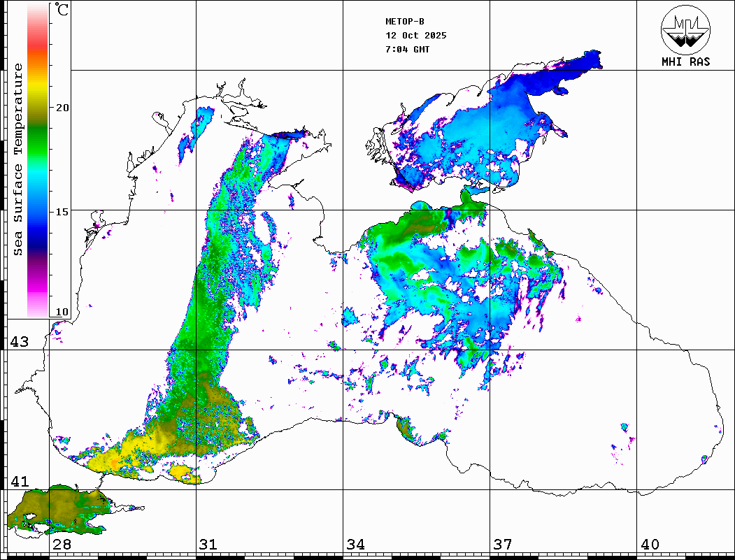Screen dimensions: 735x560
Task: Select the METOP-B satellite name label
Action: coord(405,22)
